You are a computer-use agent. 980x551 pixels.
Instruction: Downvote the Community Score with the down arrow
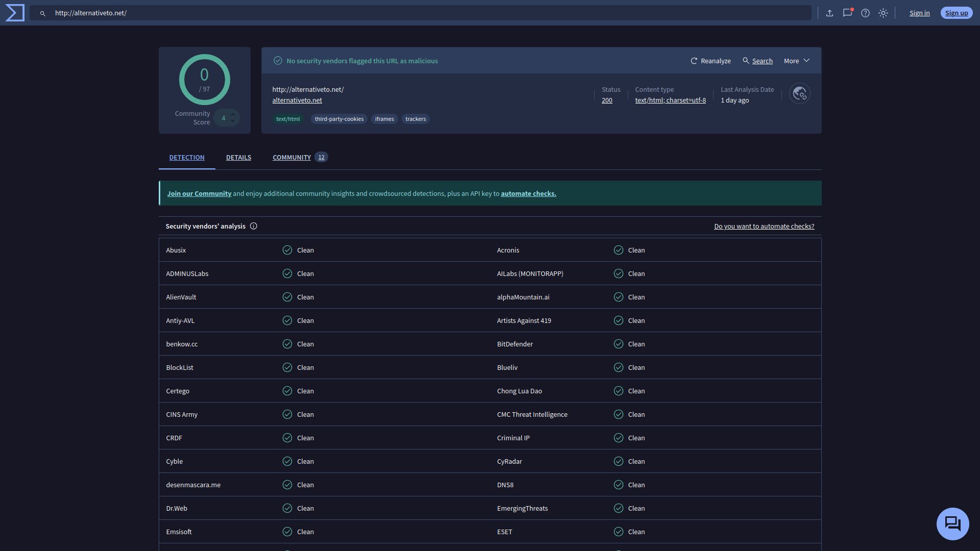[x=232, y=121]
